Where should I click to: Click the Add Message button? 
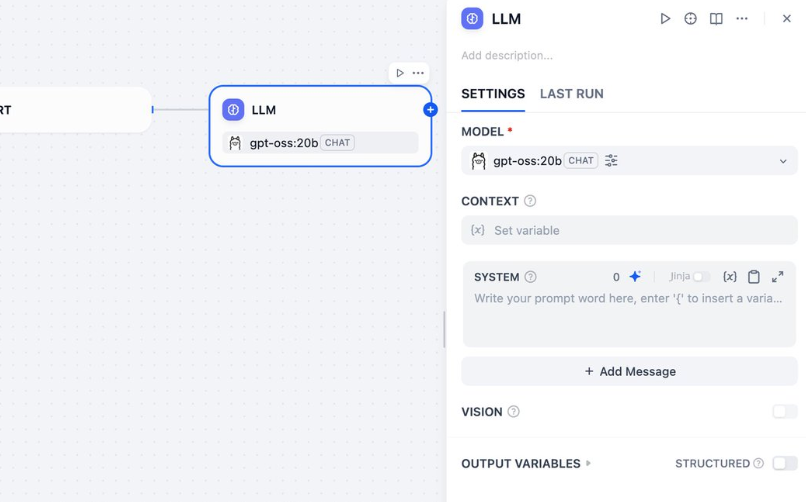(x=629, y=372)
